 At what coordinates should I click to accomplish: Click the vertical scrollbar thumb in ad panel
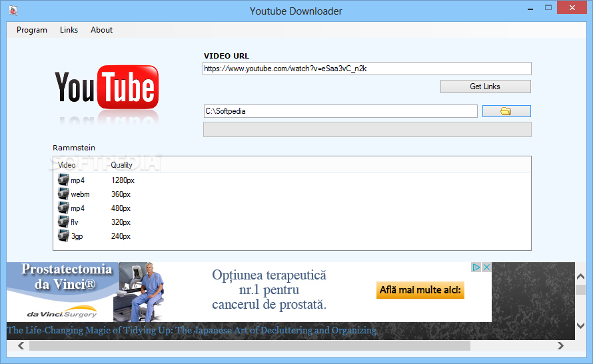coord(580,290)
